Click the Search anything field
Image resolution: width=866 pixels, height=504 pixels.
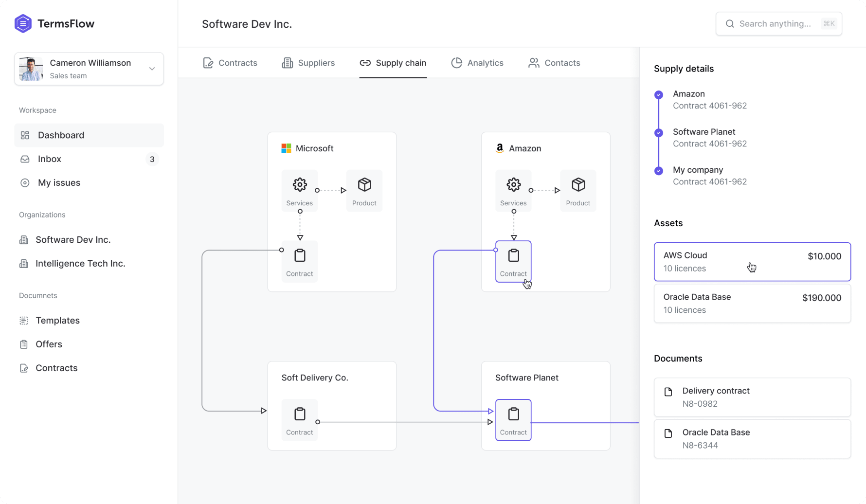(x=778, y=24)
